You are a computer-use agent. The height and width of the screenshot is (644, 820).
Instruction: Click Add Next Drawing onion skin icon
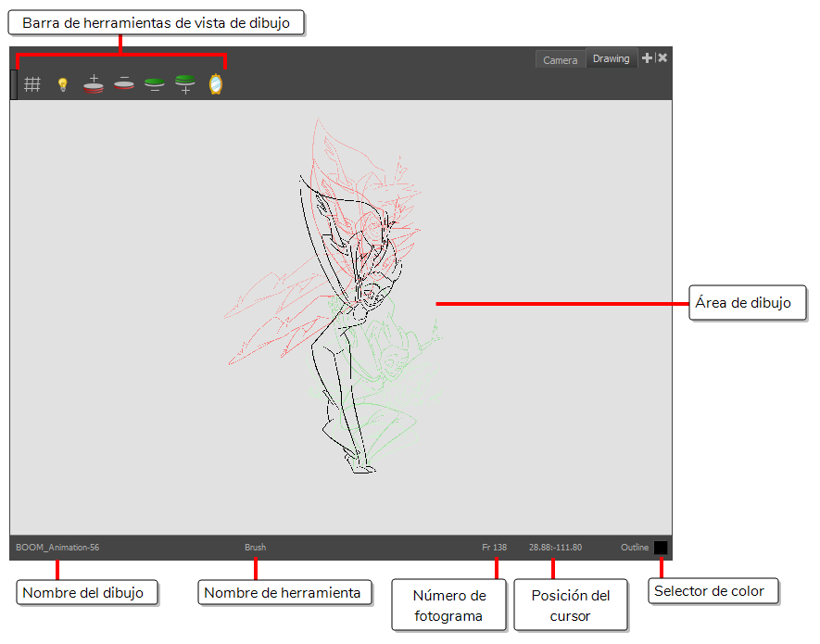(x=185, y=84)
